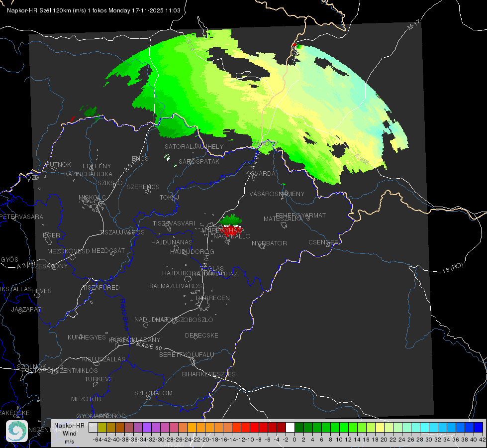
Task: Select the TISZAVASVÁRI label
Action: coord(174,223)
